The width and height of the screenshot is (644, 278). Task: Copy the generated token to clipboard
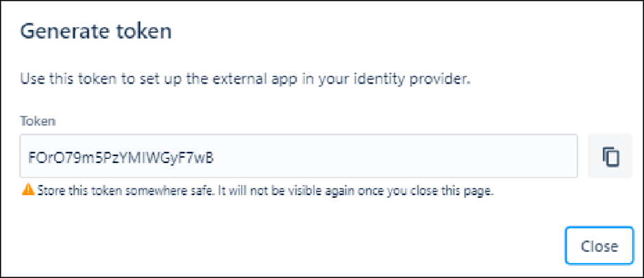pos(610,157)
